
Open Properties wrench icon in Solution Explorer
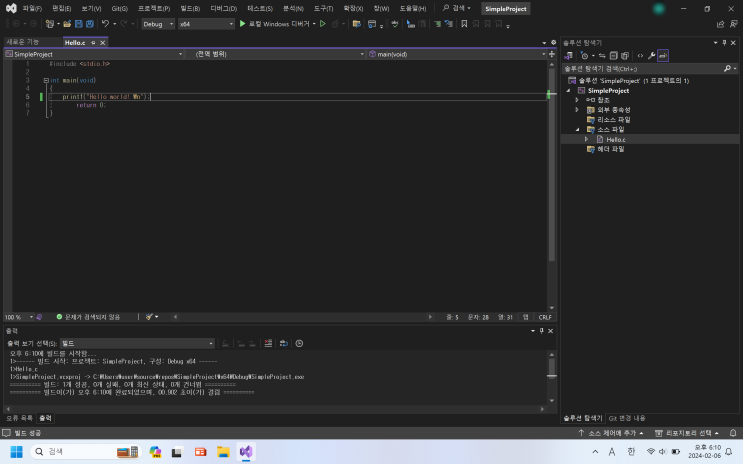pos(652,55)
